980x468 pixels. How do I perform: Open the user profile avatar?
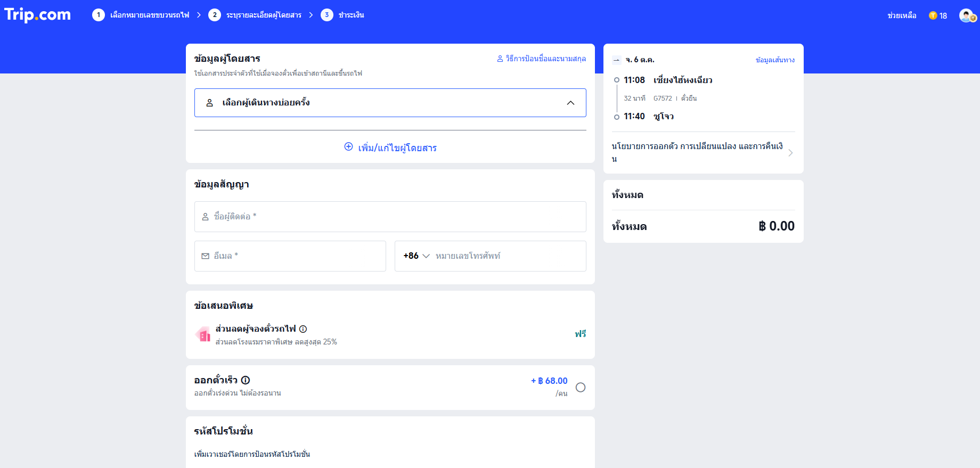[967, 15]
